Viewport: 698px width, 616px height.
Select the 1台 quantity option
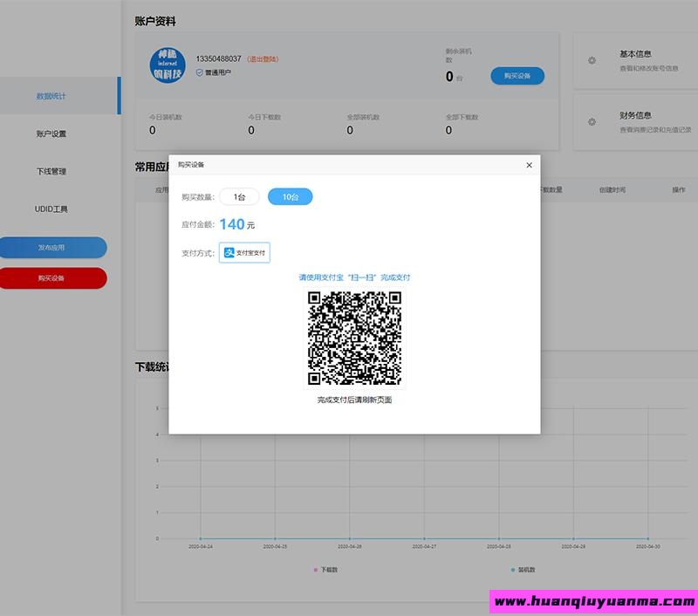[239, 196]
